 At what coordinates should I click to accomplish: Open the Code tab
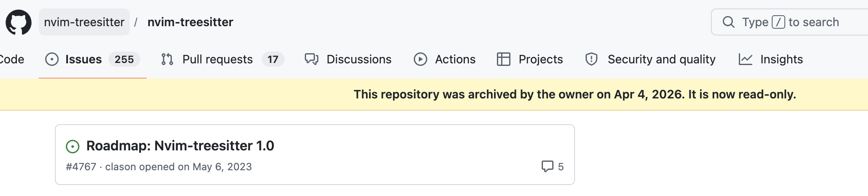(x=12, y=59)
